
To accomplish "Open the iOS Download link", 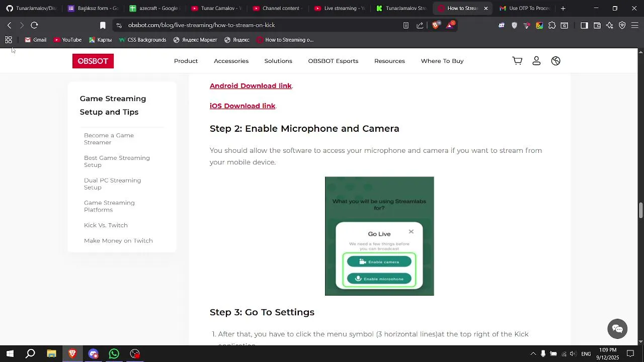I will coord(243,106).
